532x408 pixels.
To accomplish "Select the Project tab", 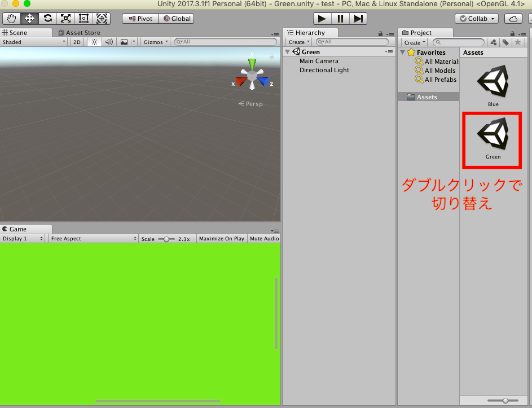I will (425, 33).
